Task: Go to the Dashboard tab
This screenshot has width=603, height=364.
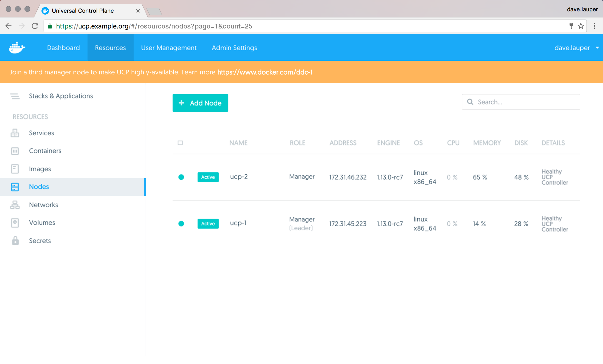Action: coord(63,48)
